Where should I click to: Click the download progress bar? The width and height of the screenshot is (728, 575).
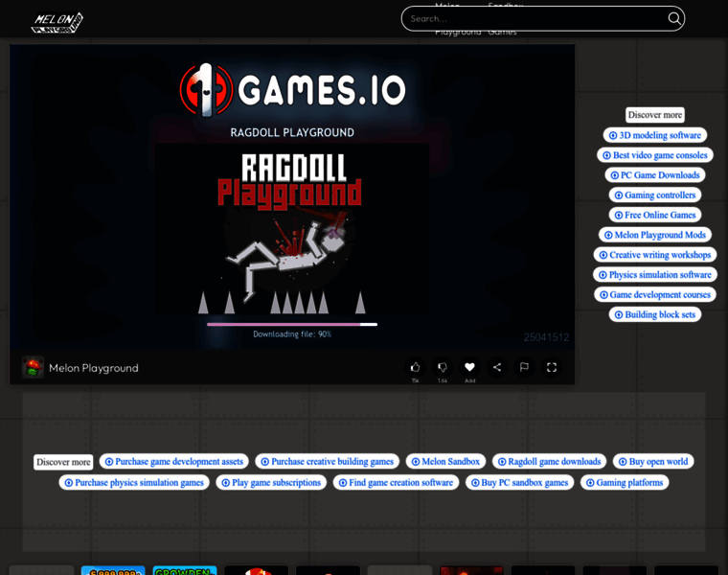[292, 325]
